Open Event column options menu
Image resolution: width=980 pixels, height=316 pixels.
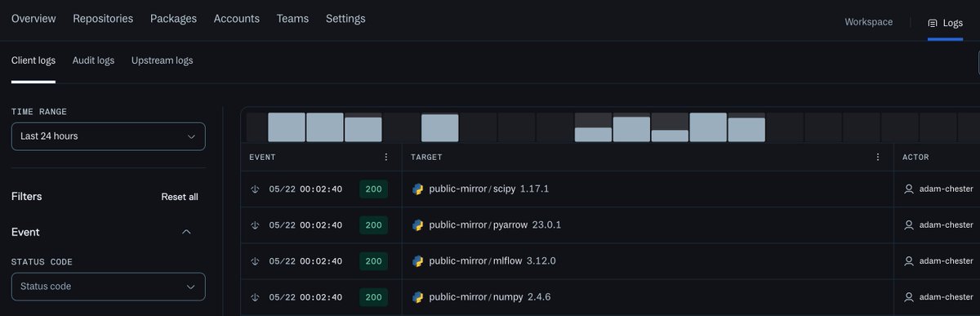point(386,157)
